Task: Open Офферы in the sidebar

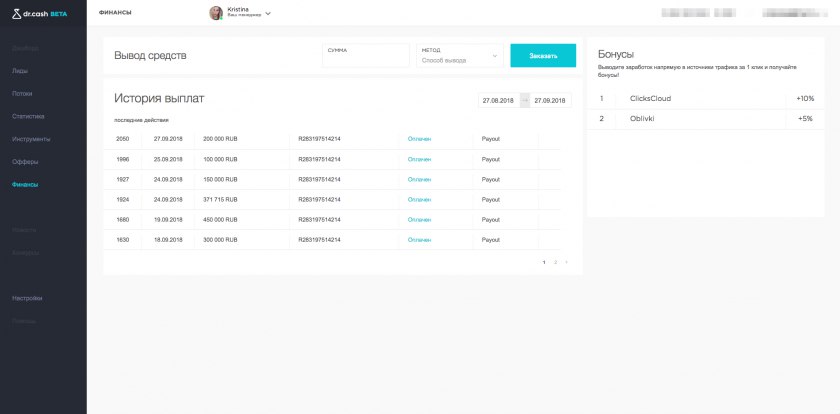Action: coord(25,162)
